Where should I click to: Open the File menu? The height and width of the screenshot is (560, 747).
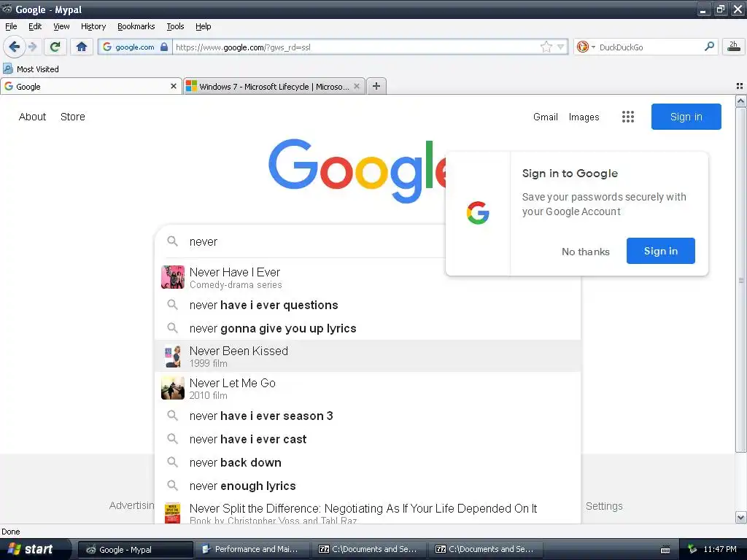coord(11,26)
